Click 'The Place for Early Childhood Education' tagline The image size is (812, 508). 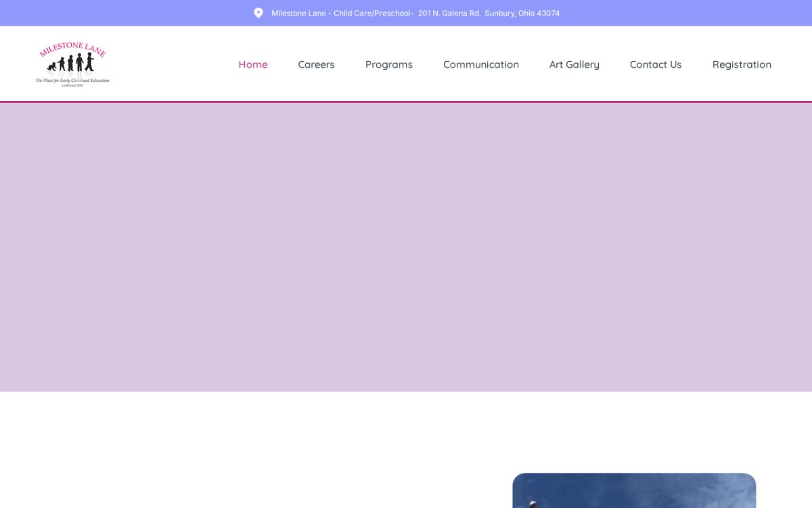tap(72, 81)
